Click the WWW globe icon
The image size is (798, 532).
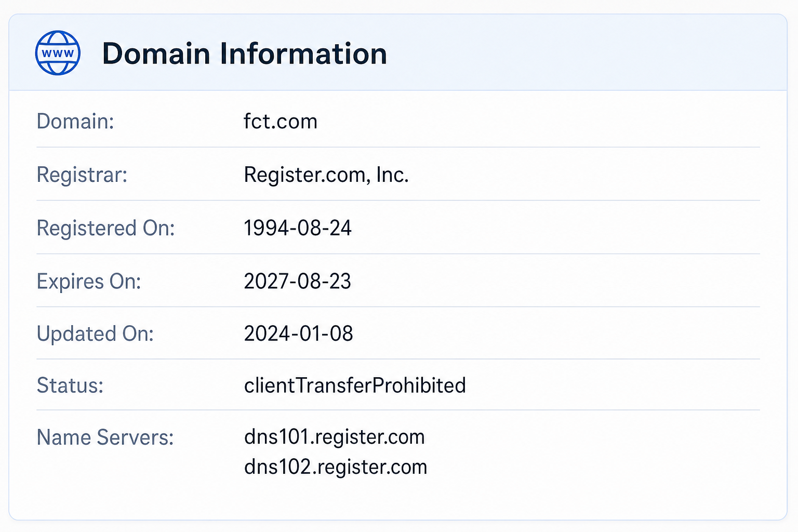58,53
